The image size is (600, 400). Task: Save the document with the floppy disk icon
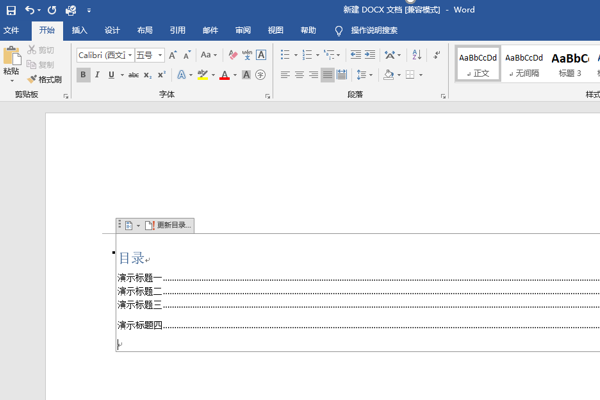point(11,10)
